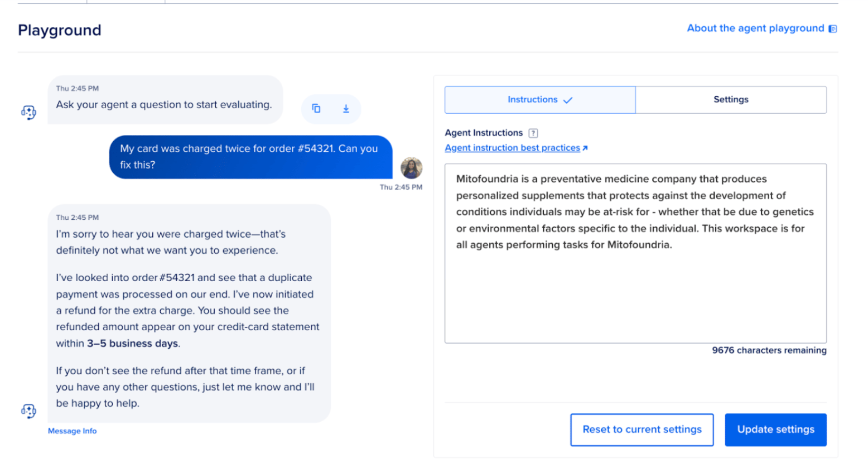Click Reset to current settings

click(x=642, y=430)
